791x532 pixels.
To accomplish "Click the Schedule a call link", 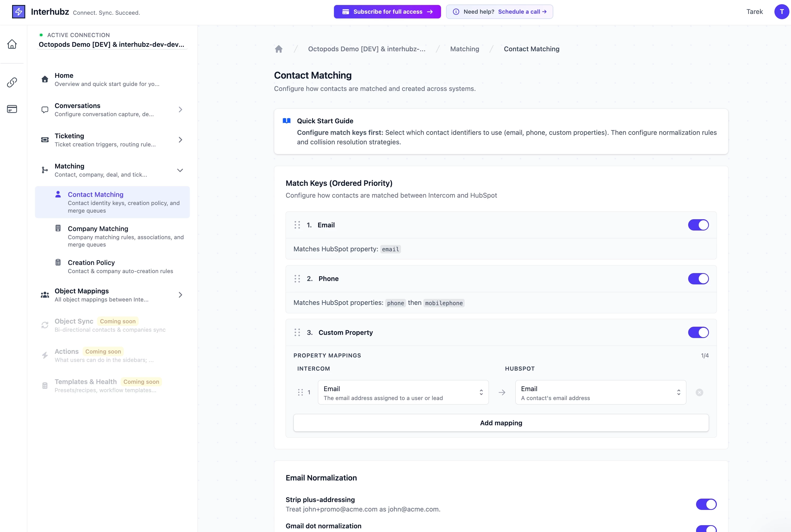I will click(x=522, y=12).
